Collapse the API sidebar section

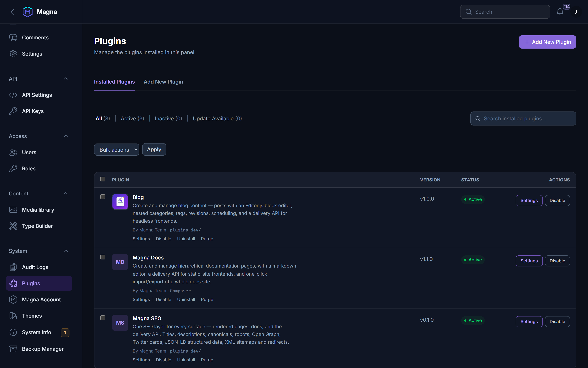[66, 79]
